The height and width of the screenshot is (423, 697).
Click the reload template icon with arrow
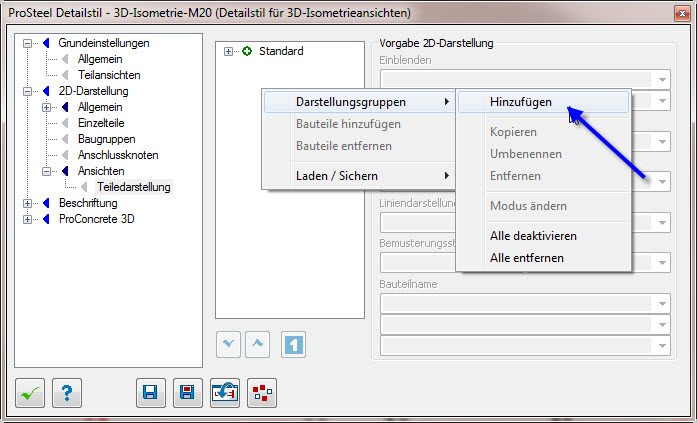[x=225, y=393]
